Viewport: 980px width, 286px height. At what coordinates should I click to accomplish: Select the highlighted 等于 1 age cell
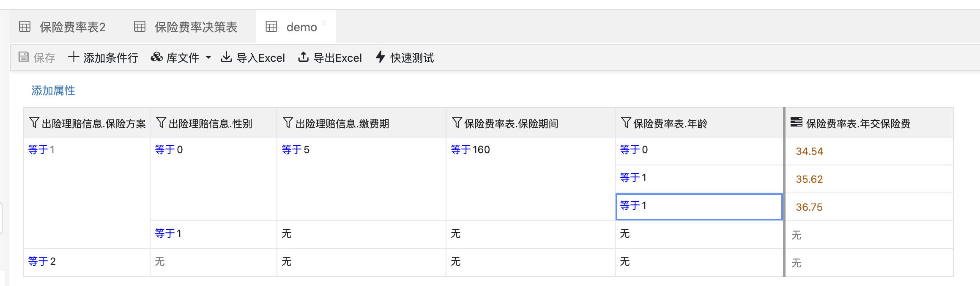698,206
